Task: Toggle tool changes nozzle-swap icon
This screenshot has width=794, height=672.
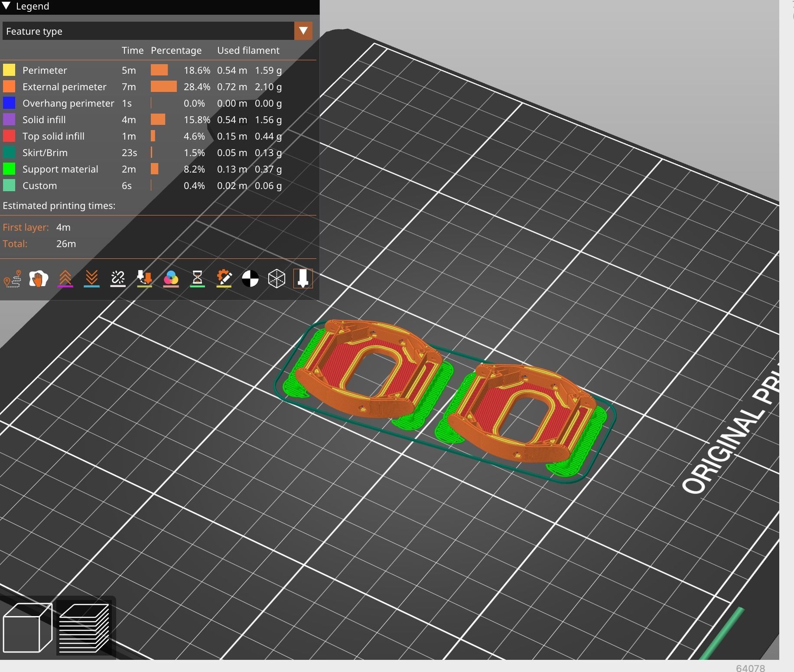Action: [x=144, y=279]
